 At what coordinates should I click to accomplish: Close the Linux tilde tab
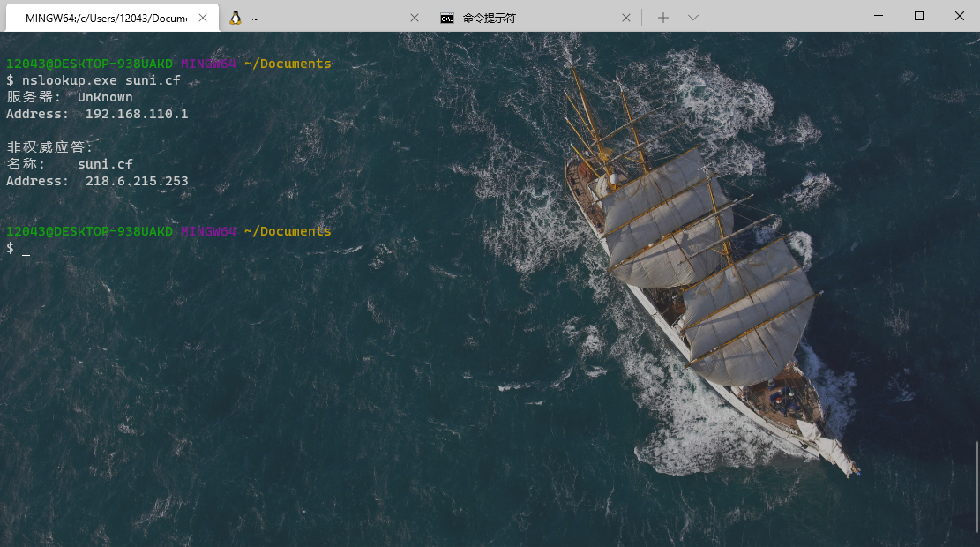[x=415, y=19]
